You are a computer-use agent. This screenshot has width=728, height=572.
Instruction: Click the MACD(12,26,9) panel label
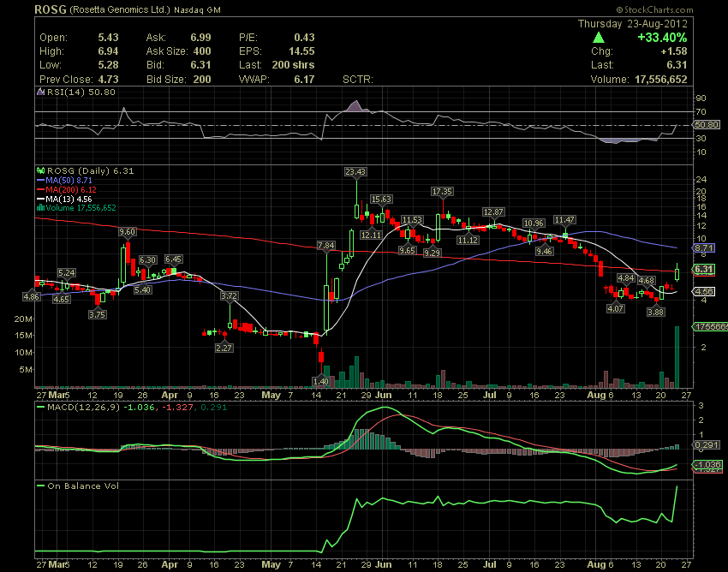[x=84, y=408]
